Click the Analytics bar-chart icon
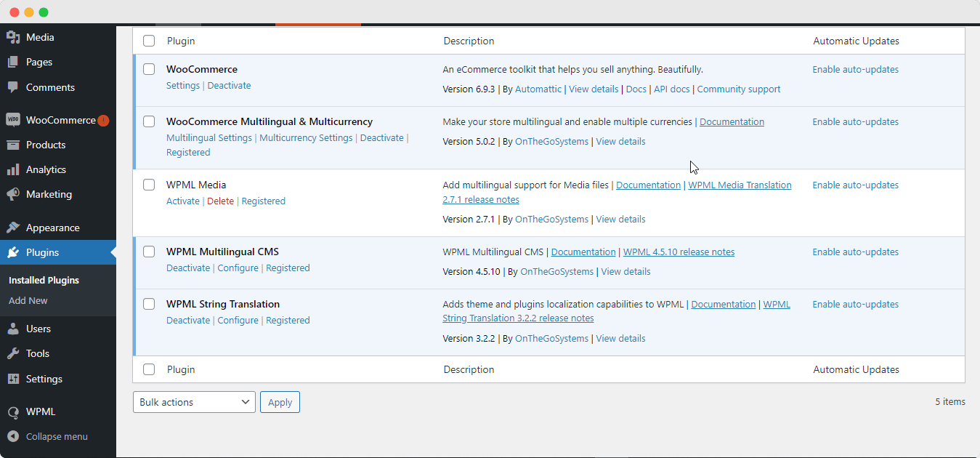 pos(13,169)
